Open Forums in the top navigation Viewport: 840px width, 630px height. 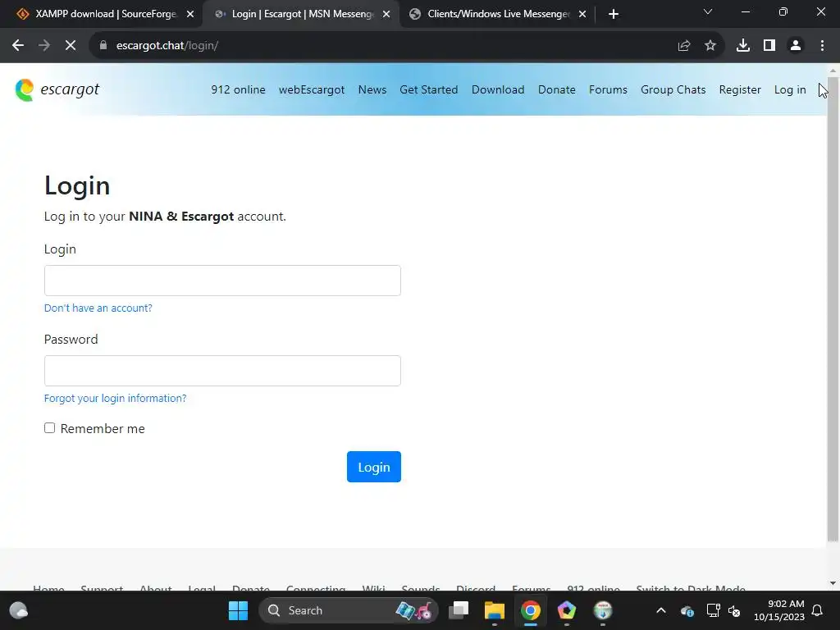[x=608, y=90]
